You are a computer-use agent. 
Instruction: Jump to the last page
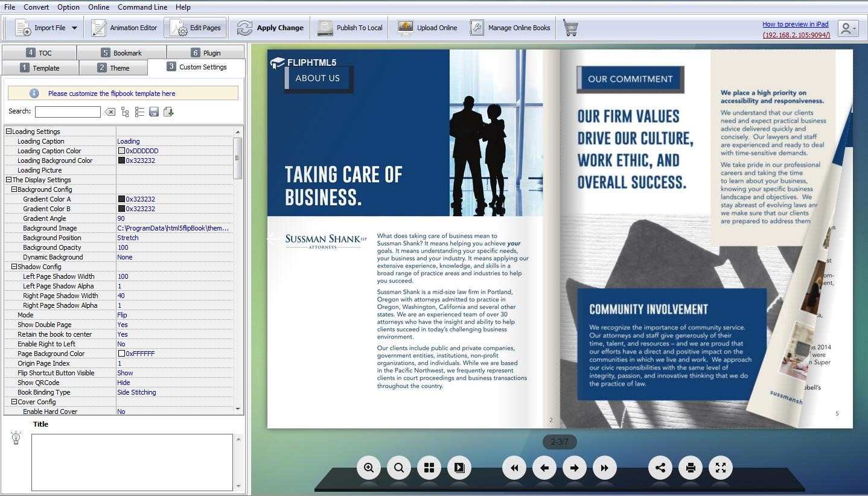[605, 468]
